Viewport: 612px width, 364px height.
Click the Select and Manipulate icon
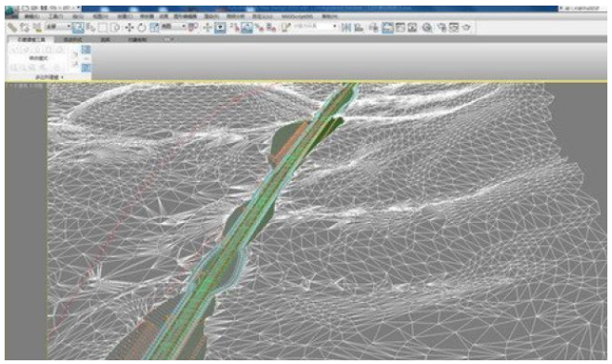tap(207, 27)
